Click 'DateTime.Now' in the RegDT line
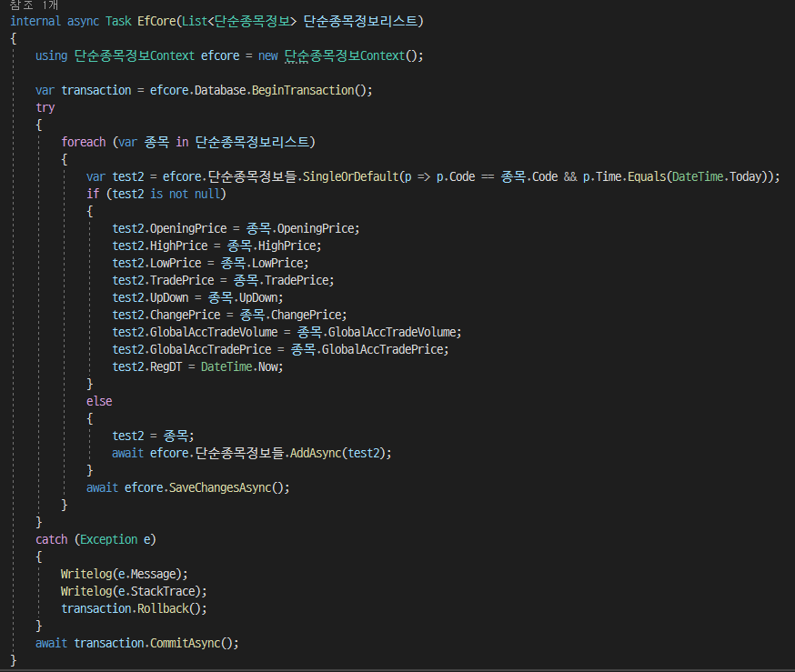This screenshot has width=795, height=672. click(x=241, y=366)
